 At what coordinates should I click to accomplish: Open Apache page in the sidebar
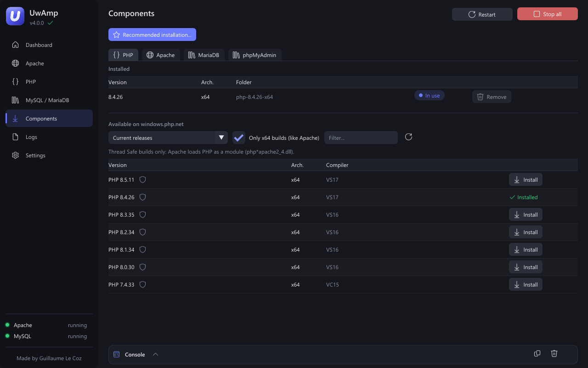[x=49, y=63]
